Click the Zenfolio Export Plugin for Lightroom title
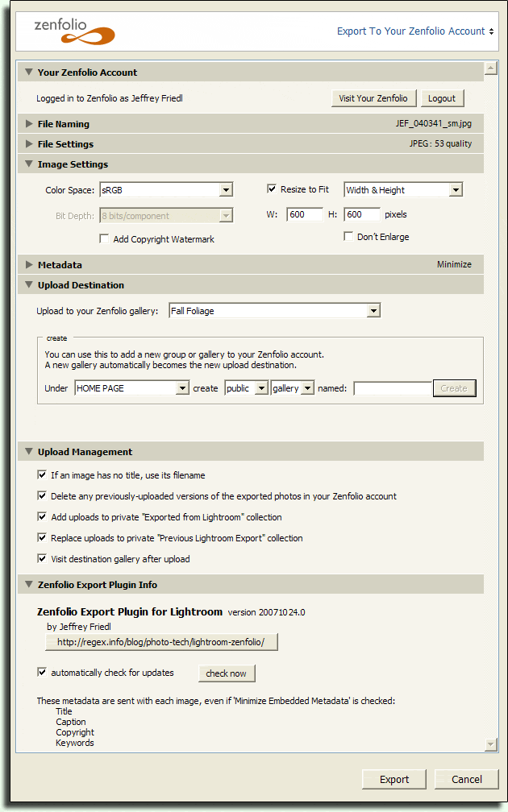The width and height of the screenshot is (508, 812). coord(130,611)
